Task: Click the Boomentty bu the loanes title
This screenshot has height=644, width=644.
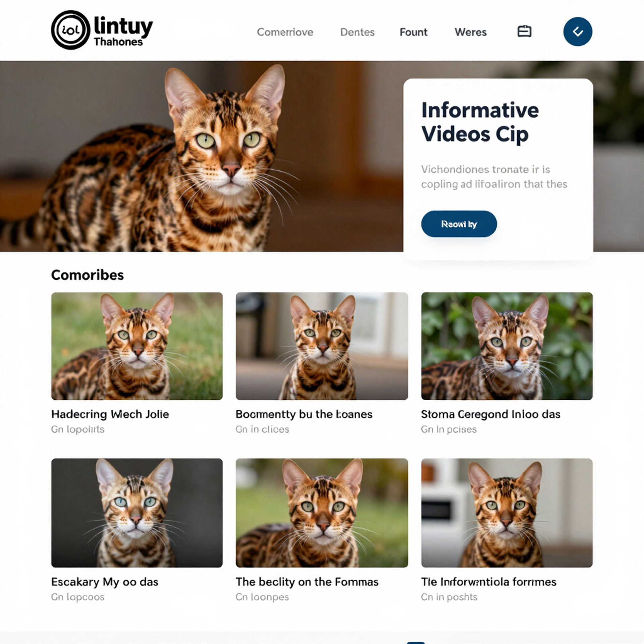Action: tap(304, 415)
